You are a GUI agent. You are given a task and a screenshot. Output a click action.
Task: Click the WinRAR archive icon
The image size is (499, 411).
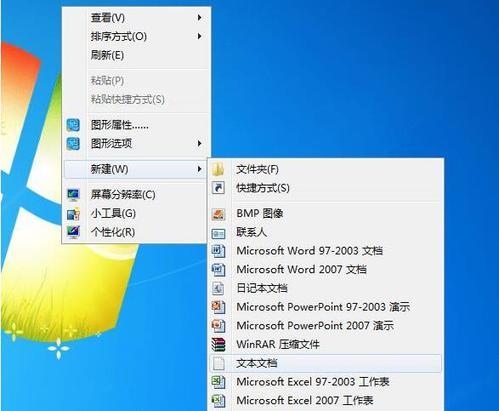coord(218,344)
